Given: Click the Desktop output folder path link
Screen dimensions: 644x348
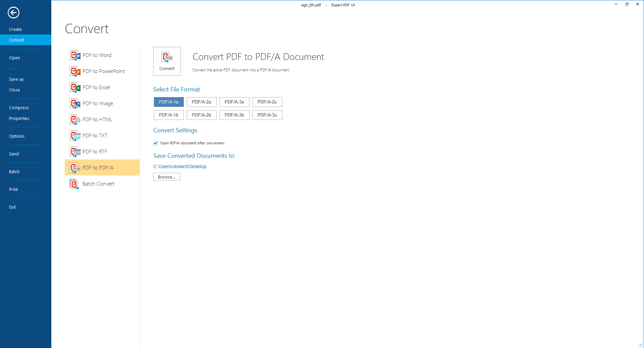Looking at the screenshot, I should (x=180, y=166).
